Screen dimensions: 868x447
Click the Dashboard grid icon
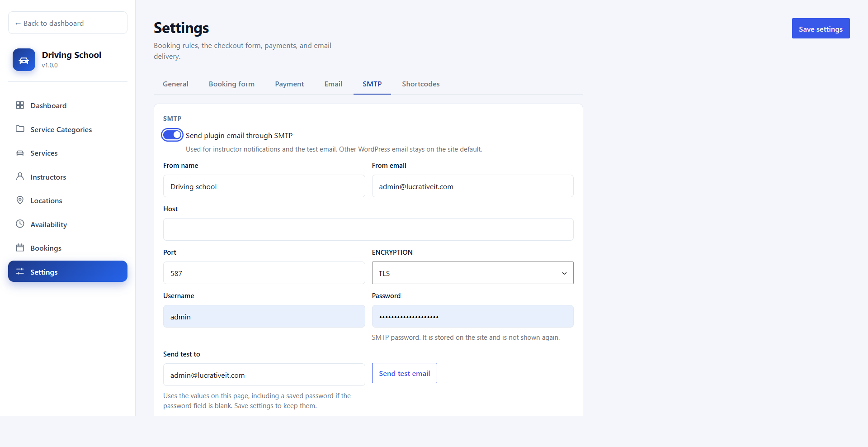pos(20,105)
